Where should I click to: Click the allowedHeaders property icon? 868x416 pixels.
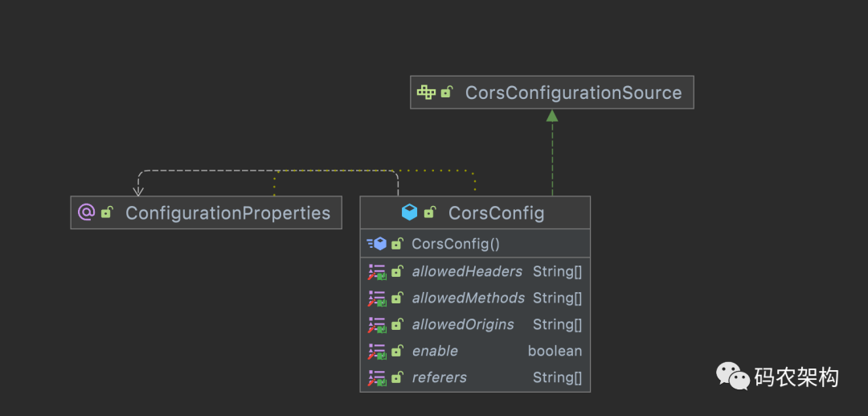[x=377, y=272]
